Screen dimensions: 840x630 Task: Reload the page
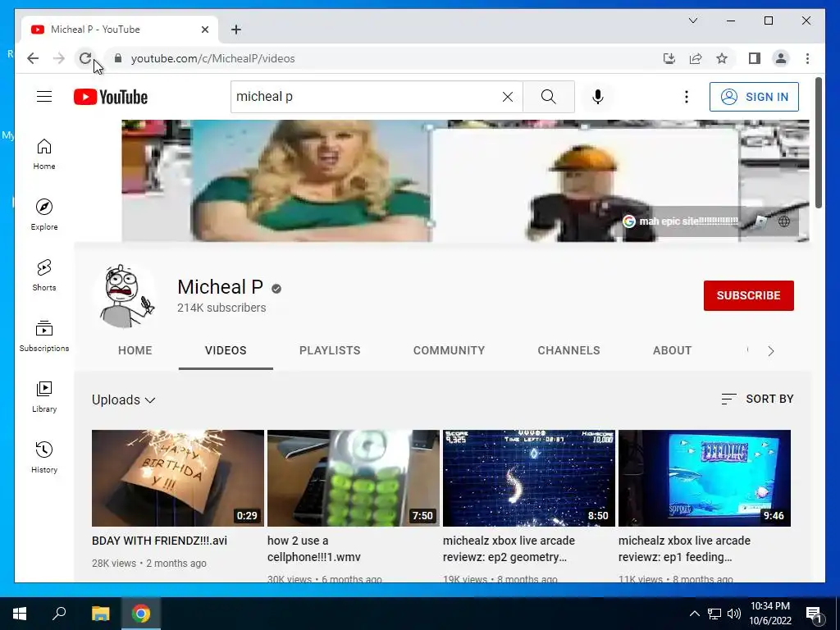click(85, 58)
